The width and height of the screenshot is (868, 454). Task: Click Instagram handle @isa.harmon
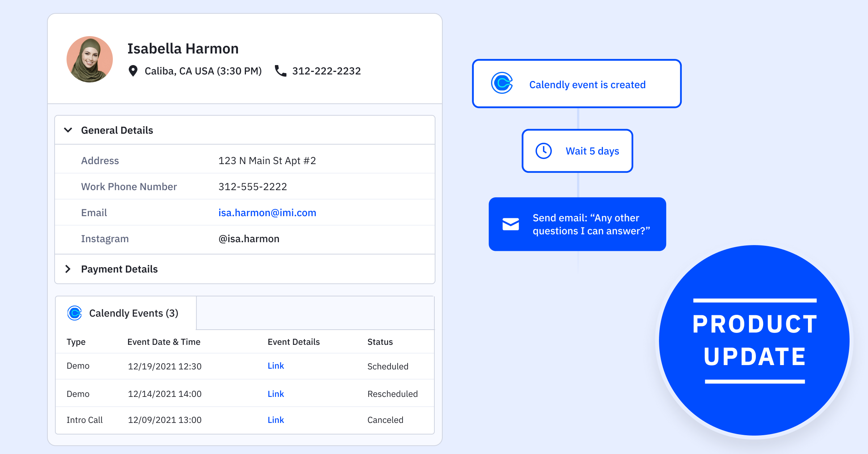click(x=249, y=239)
